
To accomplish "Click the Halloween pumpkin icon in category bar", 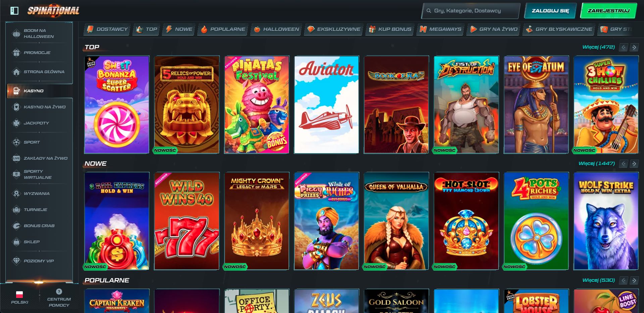I will coord(258,29).
